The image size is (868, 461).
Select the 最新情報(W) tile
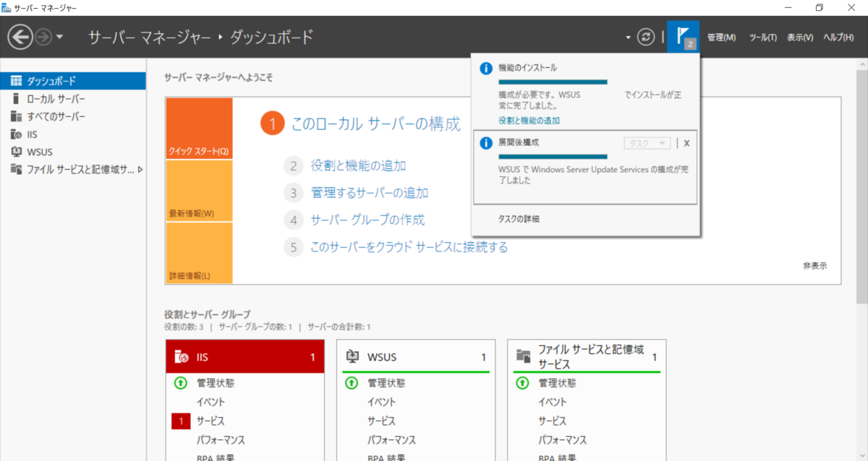[x=199, y=191]
